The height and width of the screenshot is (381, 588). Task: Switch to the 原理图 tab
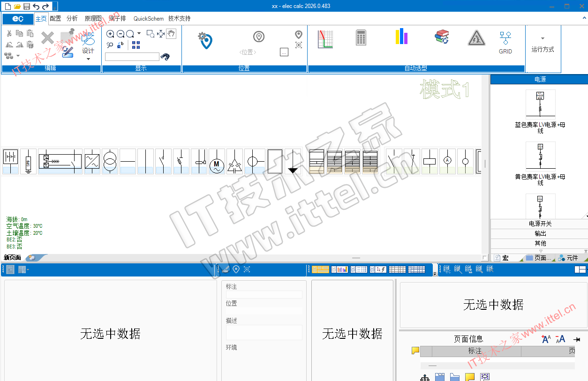[93, 19]
